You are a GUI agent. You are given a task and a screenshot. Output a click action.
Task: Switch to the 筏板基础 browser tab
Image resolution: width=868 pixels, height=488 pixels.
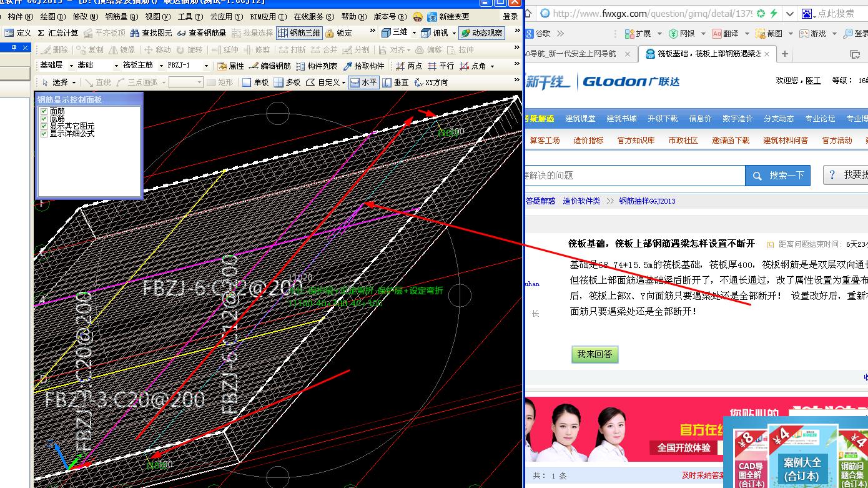click(706, 54)
